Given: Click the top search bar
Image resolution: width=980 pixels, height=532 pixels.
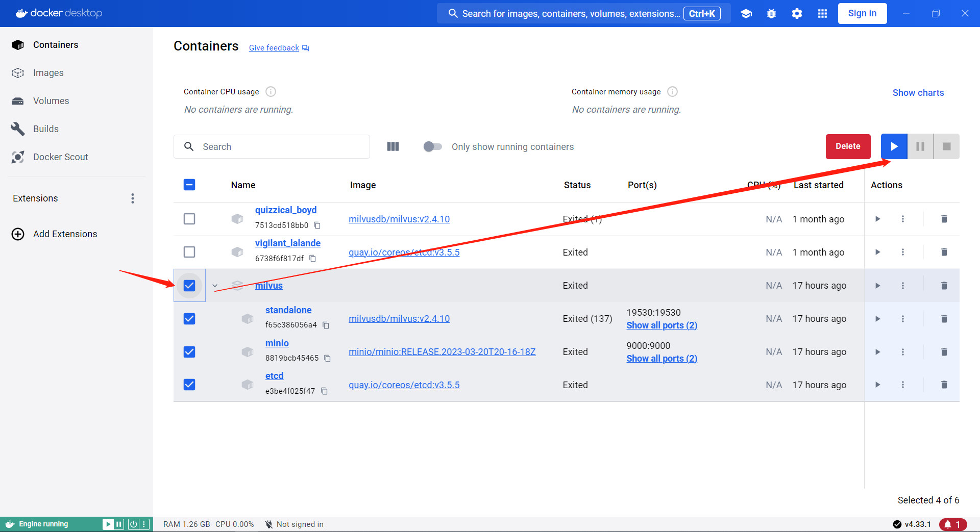Looking at the screenshot, I should 583,14.
